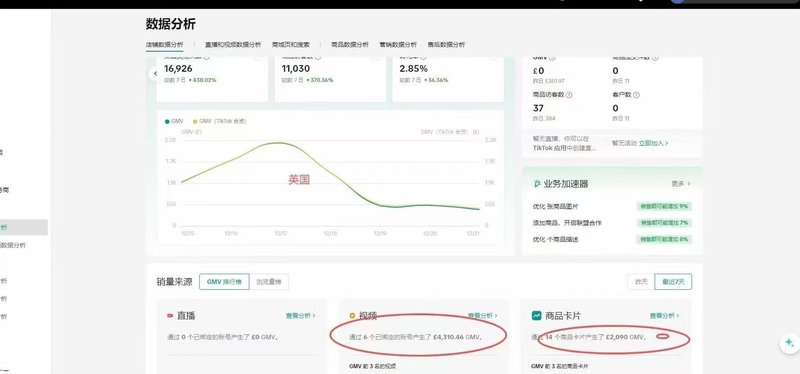Click the +438.02% change value
This screenshot has width=800, height=374.
coord(203,81)
